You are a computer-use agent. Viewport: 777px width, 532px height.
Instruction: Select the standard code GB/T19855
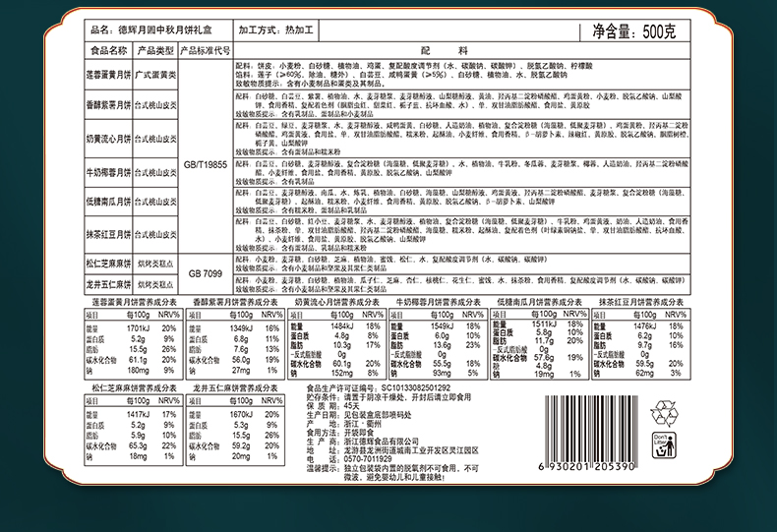click(x=206, y=164)
